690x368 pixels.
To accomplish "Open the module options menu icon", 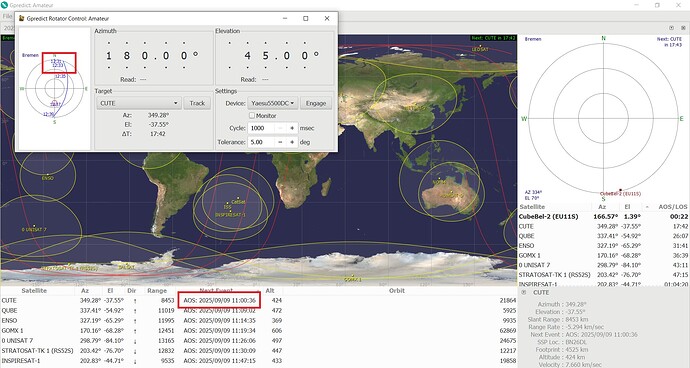I will 671,28.
